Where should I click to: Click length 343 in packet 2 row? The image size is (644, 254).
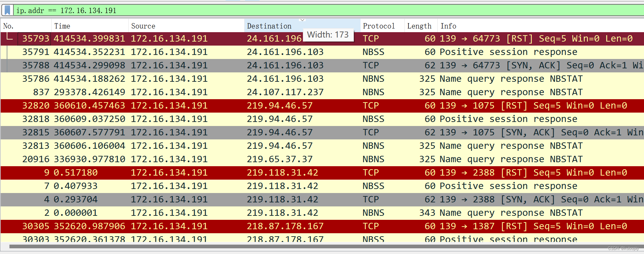pyautogui.click(x=427, y=213)
